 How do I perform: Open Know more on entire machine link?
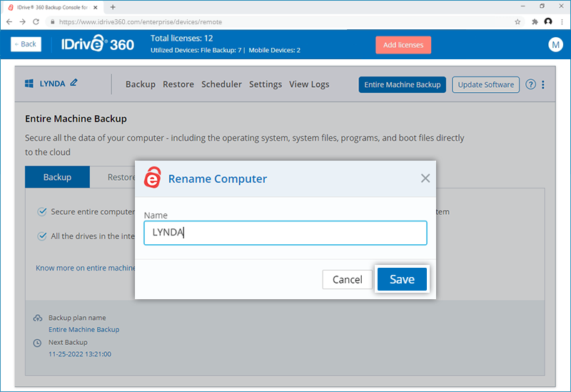pyautogui.click(x=85, y=268)
